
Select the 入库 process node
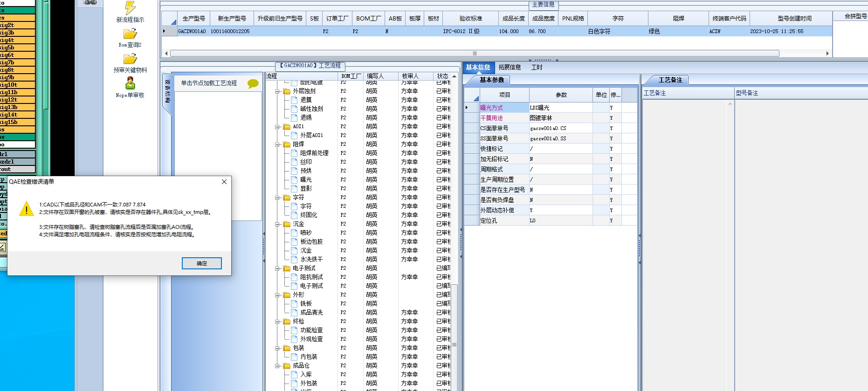point(306,374)
